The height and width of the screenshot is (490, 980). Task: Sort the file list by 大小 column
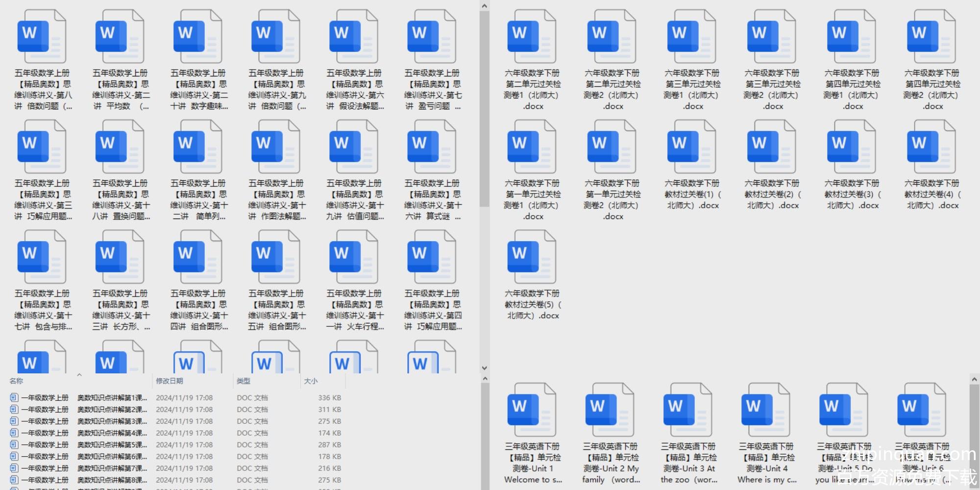click(x=311, y=381)
